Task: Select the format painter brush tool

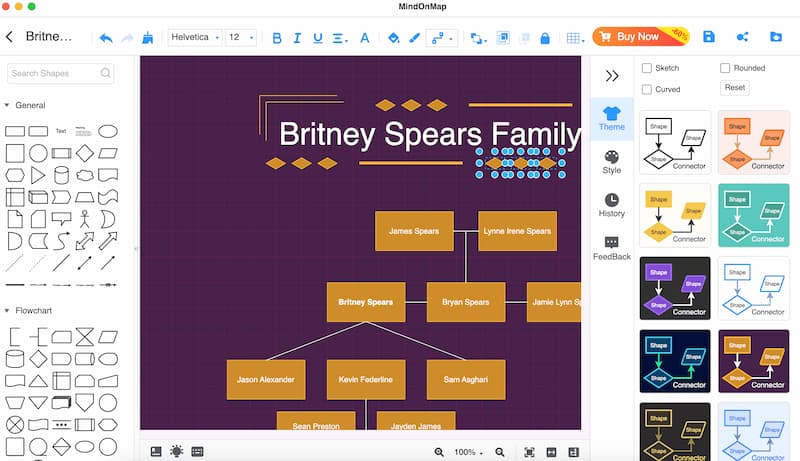Action: [x=147, y=37]
